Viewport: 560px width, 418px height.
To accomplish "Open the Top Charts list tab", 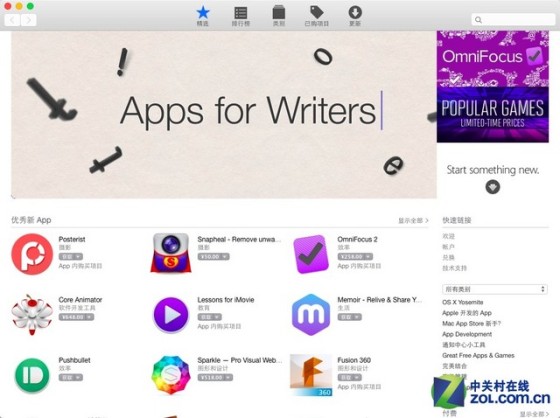I will [241, 16].
